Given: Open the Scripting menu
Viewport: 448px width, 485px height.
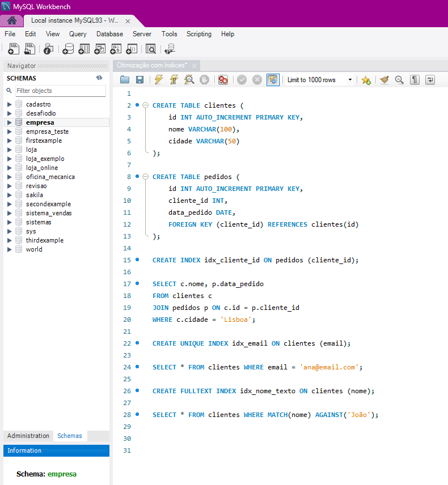Looking at the screenshot, I should [199, 34].
